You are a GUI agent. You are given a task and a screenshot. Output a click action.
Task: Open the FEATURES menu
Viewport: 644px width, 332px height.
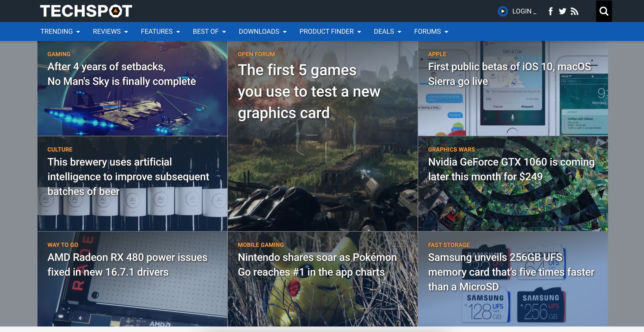tap(160, 31)
